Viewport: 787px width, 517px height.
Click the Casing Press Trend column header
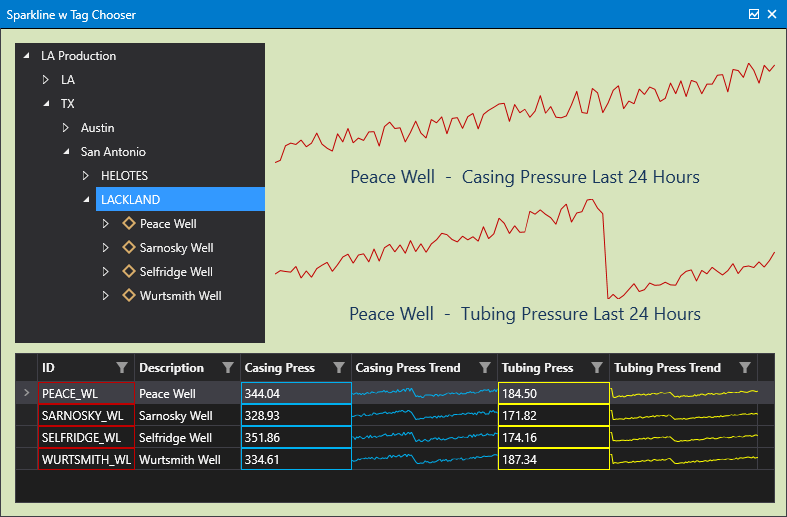pos(408,368)
